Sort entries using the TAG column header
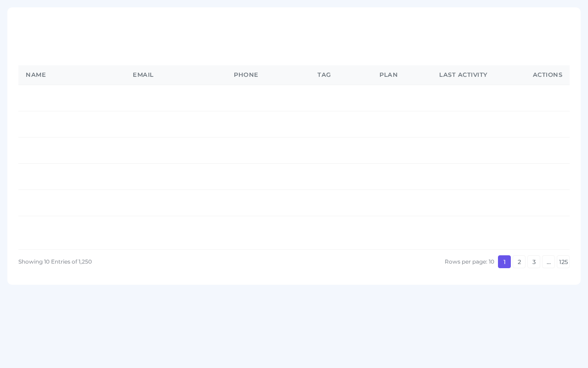This screenshot has width=588, height=368. (x=324, y=75)
